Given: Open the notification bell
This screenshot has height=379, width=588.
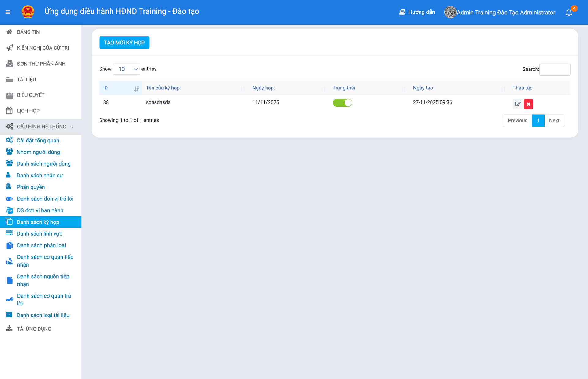Looking at the screenshot, I should click(569, 13).
